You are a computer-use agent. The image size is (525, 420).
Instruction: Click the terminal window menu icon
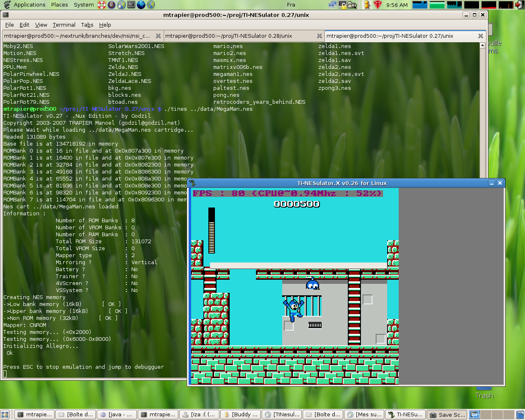(5, 15)
